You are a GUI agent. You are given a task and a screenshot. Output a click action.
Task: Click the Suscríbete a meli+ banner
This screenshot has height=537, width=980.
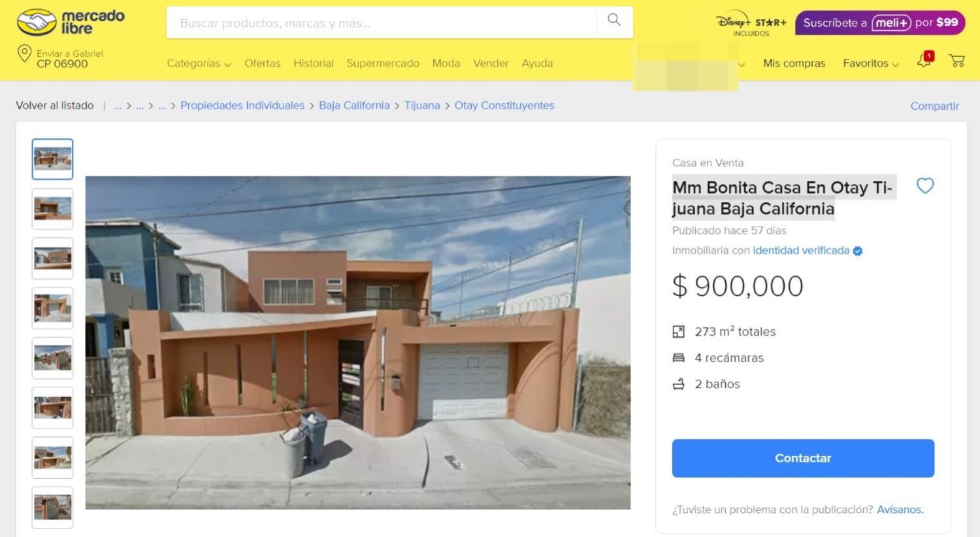pyautogui.click(x=880, y=23)
